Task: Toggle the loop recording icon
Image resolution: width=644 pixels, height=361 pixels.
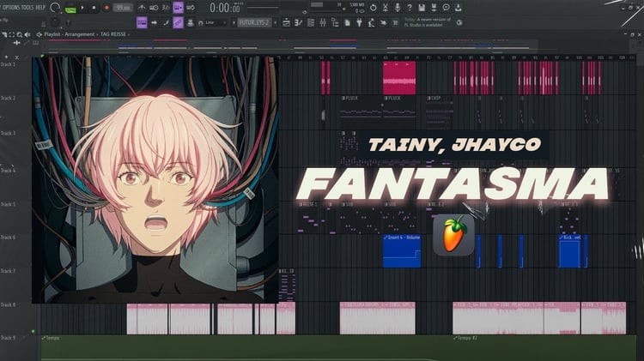Action: (191, 8)
